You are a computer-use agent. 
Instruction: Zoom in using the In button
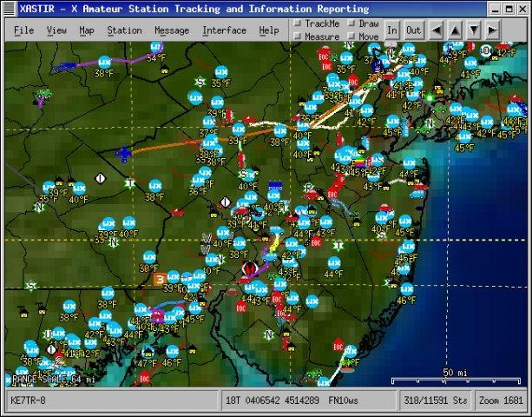click(x=392, y=30)
